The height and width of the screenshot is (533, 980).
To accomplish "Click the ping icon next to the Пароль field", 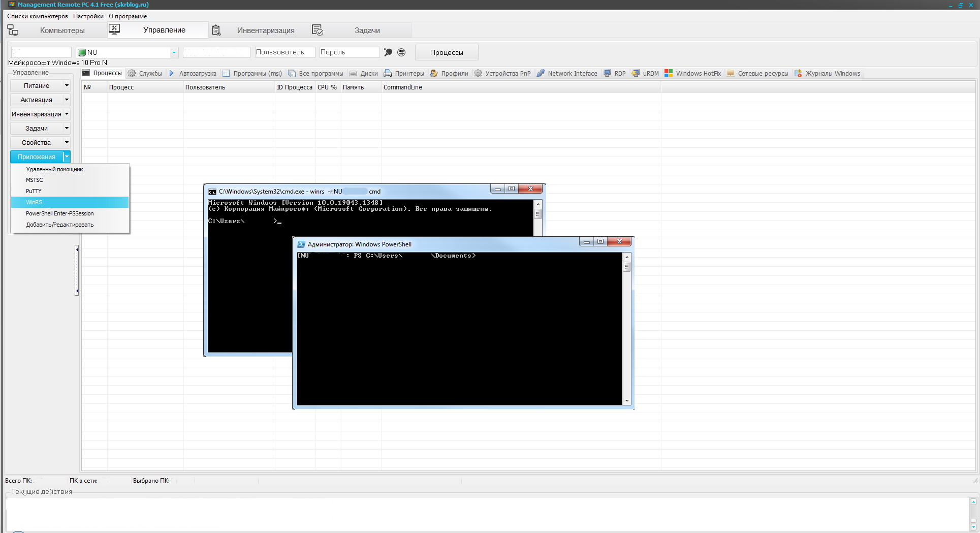I will [388, 52].
